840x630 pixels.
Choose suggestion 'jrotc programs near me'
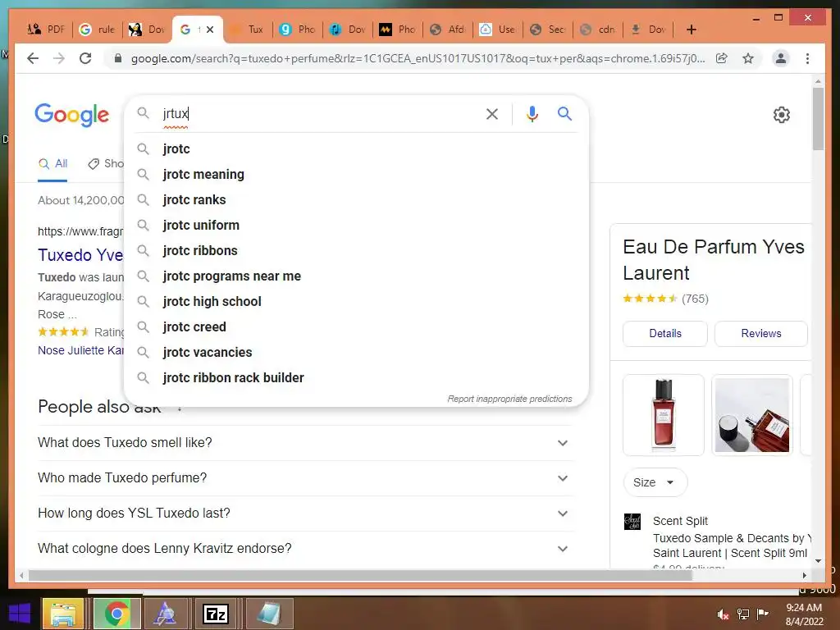[356, 276]
